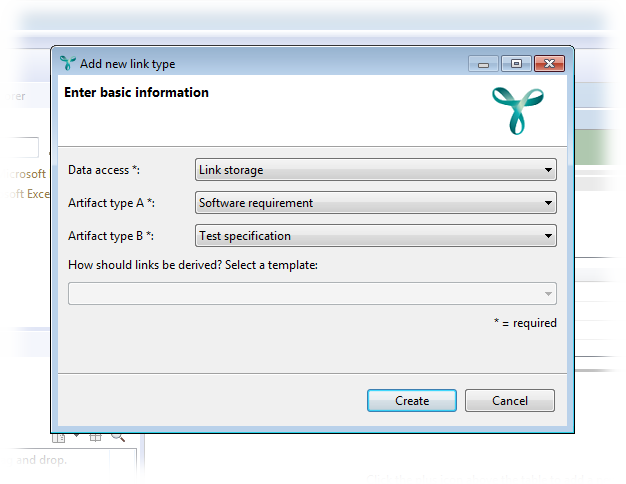Select the Microsoft Excel item in the left panel

(24, 194)
